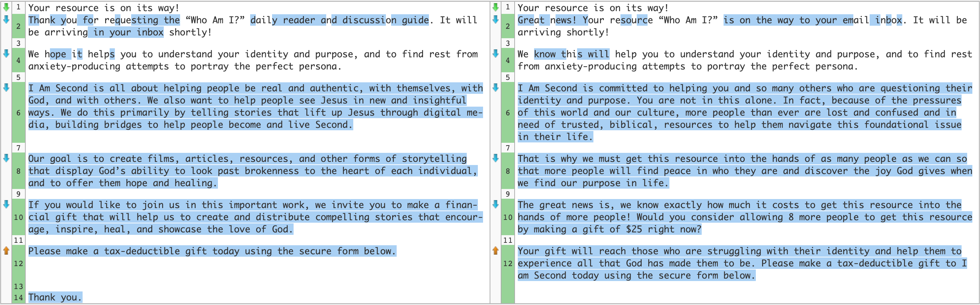980x305 pixels.
Task: Click blue arrow beside "If you would like to join"
Action: tap(6, 204)
